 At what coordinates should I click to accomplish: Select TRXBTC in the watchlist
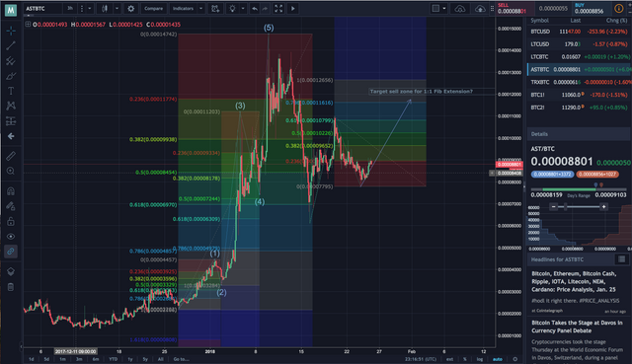(579, 82)
